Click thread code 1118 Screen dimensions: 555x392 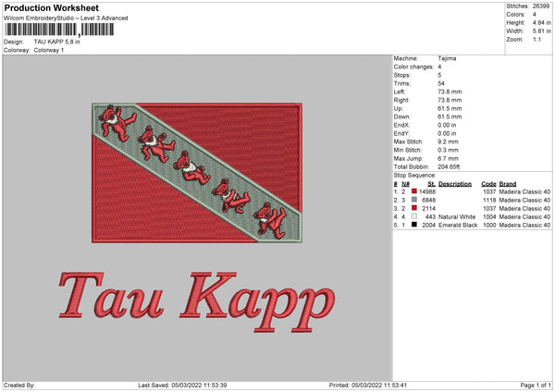click(489, 201)
